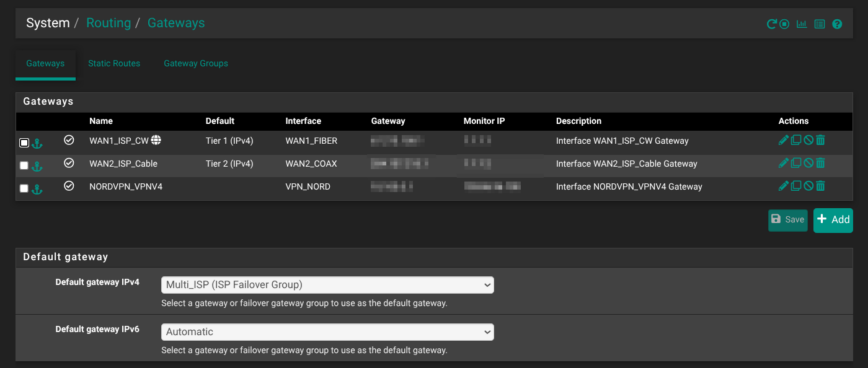Click 'Interface WAN1_ISP_CW Gateway' description
Screen dimensions: 868x368
pos(622,141)
